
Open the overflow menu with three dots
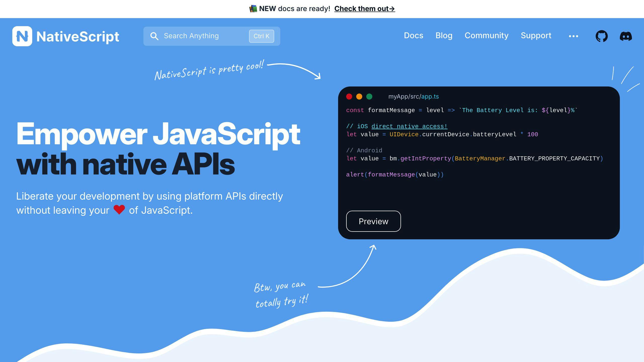(x=574, y=36)
